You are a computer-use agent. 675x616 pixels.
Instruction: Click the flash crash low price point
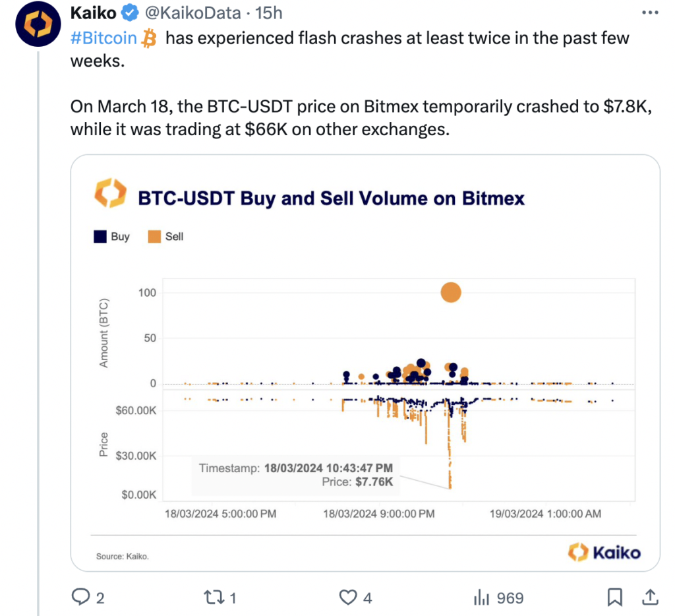[450, 487]
